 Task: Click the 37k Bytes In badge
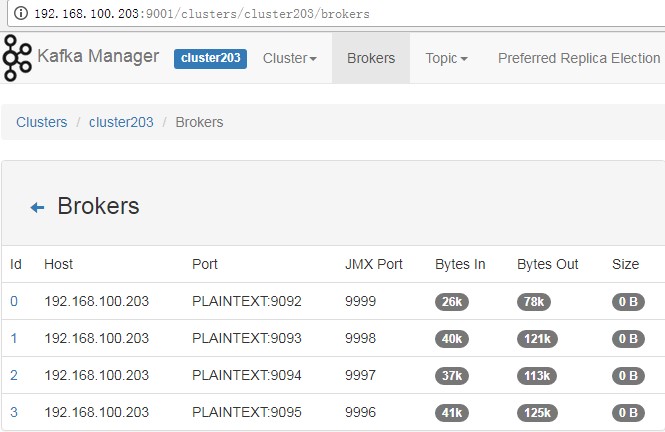452,376
